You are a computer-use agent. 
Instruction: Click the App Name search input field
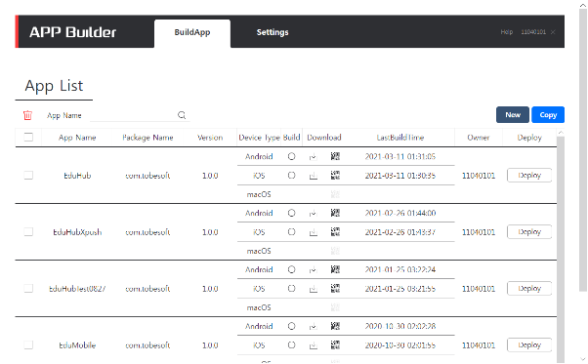(133, 115)
